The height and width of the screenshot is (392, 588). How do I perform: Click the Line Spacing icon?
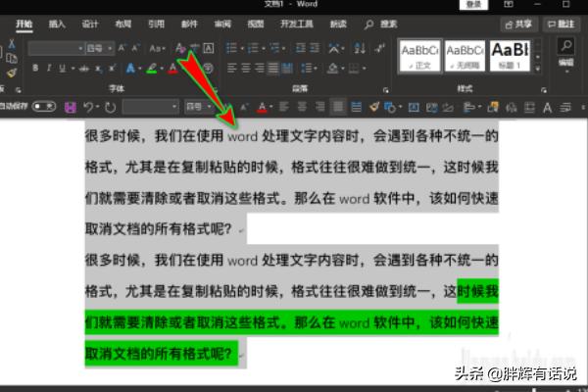click(x=307, y=69)
